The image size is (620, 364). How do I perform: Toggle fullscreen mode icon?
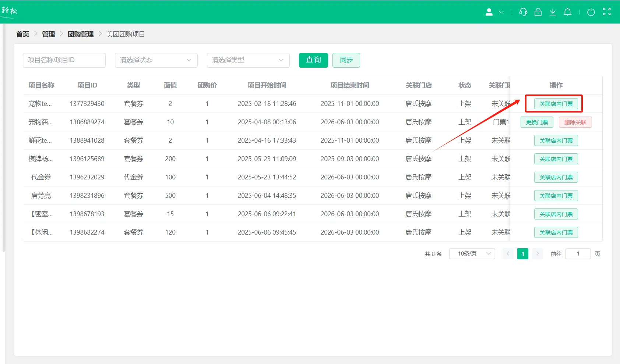click(x=607, y=12)
